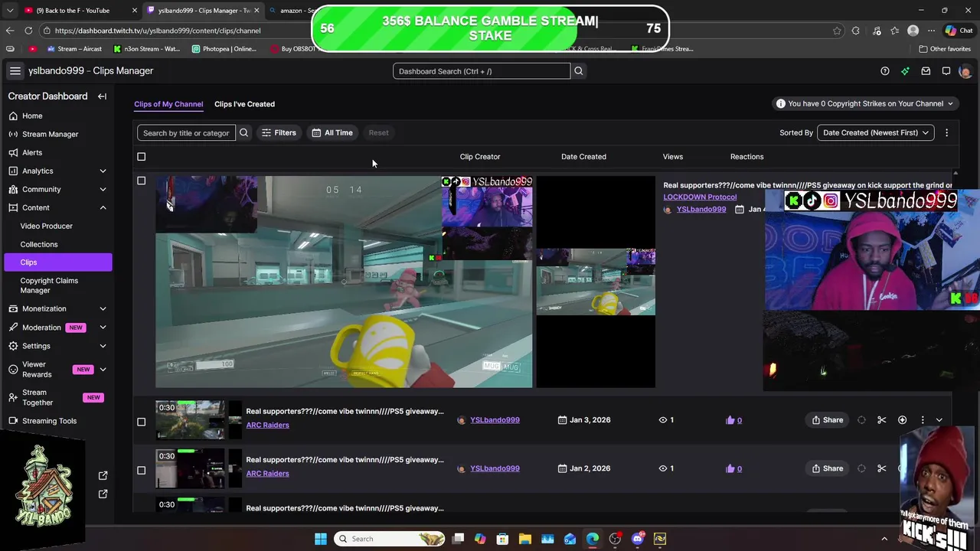Viewport: 980px width, 551px height.
Task: Click the Views column header
Action: pos(672,157)
